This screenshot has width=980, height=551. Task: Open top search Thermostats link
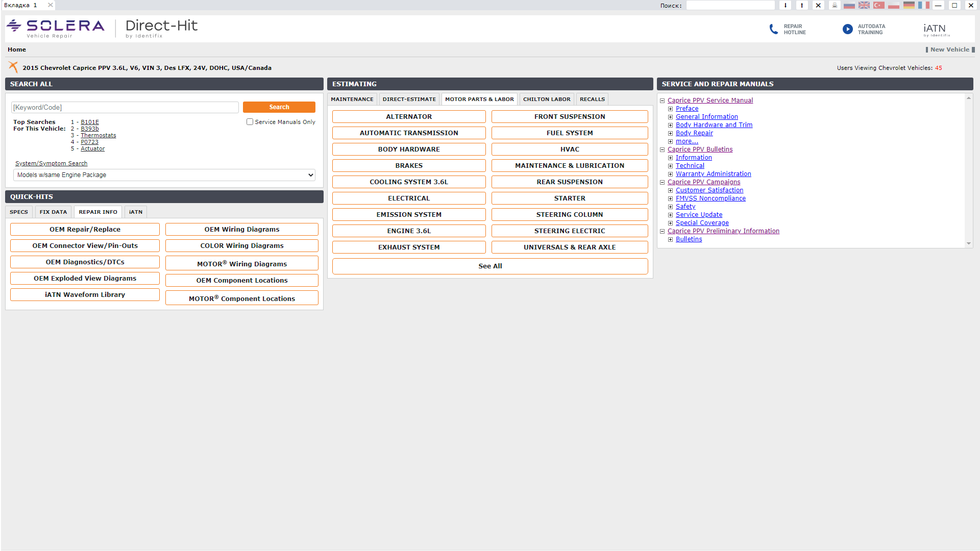click(x=99, y=136)
